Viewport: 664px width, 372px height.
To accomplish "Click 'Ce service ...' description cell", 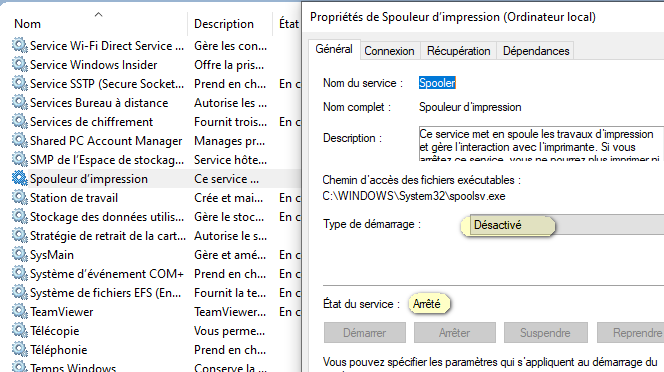I will tap(227, 179).
